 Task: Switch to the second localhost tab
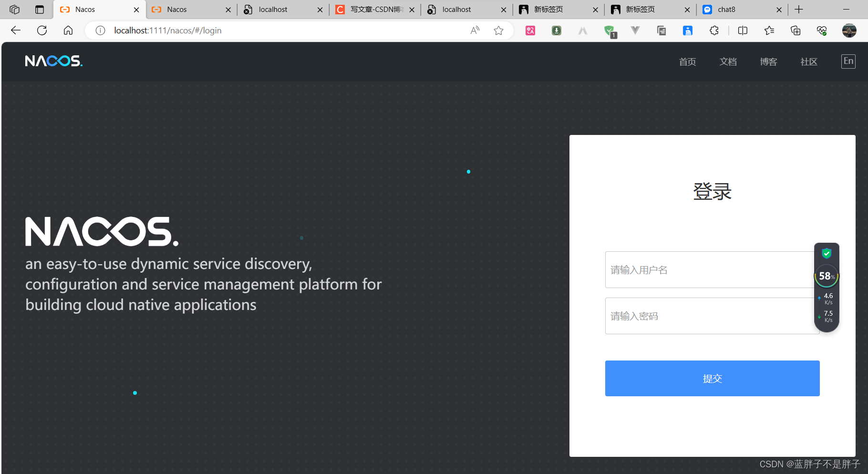[466, 10]
